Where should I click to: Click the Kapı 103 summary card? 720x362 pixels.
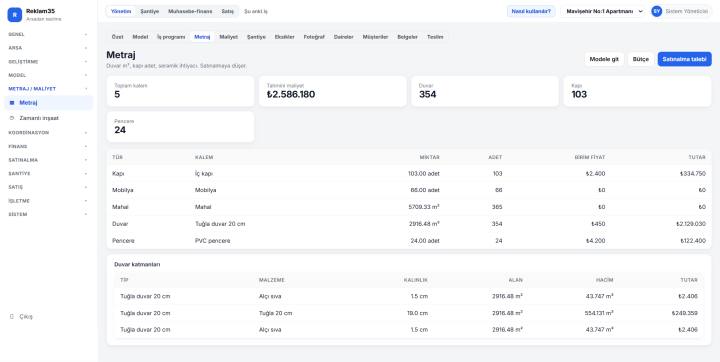637,91
